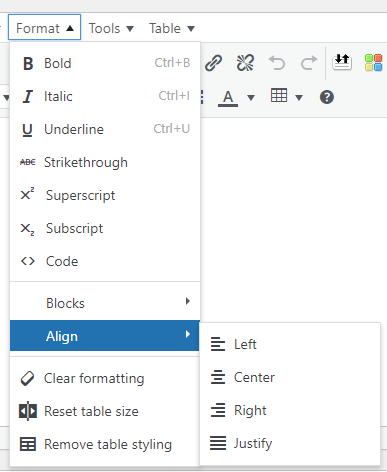Open the Table menu
Viewport: 387px width, 472px height.
coord(172,29)
